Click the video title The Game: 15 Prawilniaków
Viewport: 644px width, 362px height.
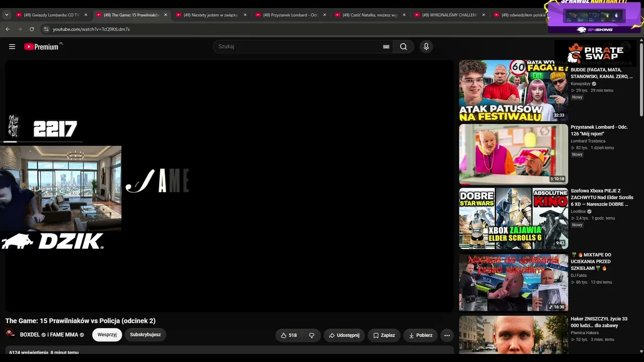(80, 321)
